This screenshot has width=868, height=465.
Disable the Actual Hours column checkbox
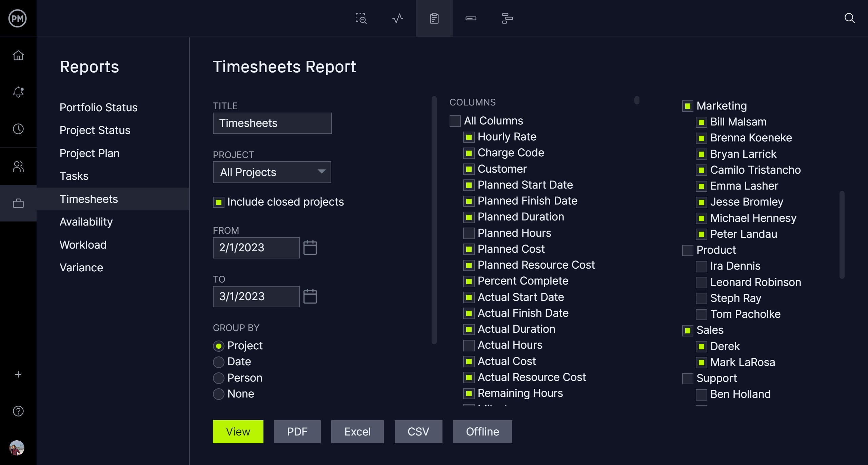coord(469,345)
